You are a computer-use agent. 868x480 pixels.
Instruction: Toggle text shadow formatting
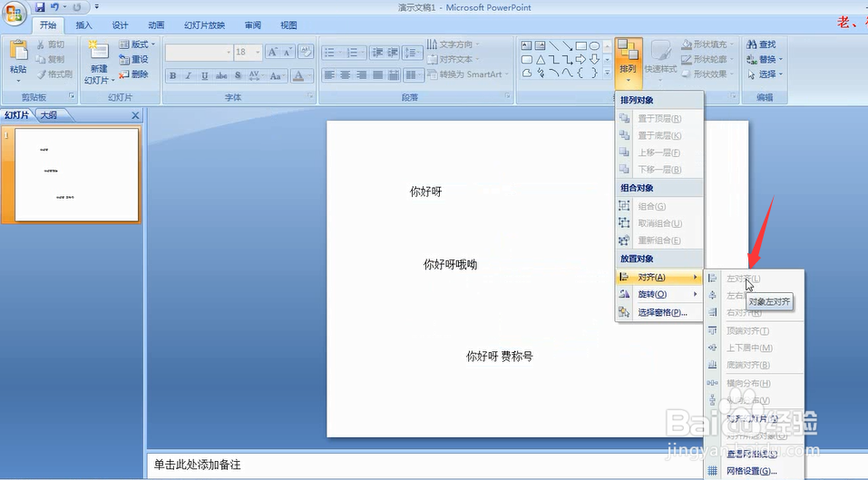tap(238, 76)
